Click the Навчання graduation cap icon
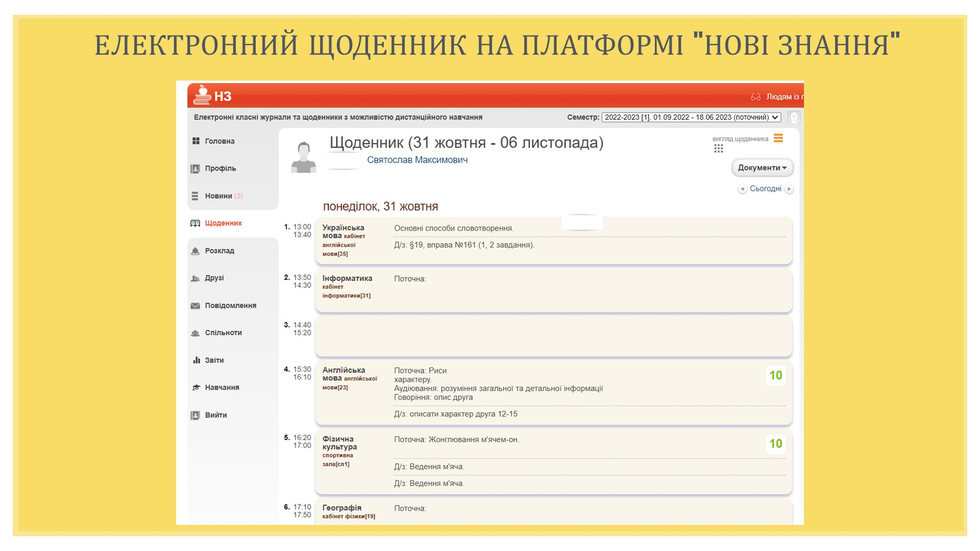 [x=196, y=388]
